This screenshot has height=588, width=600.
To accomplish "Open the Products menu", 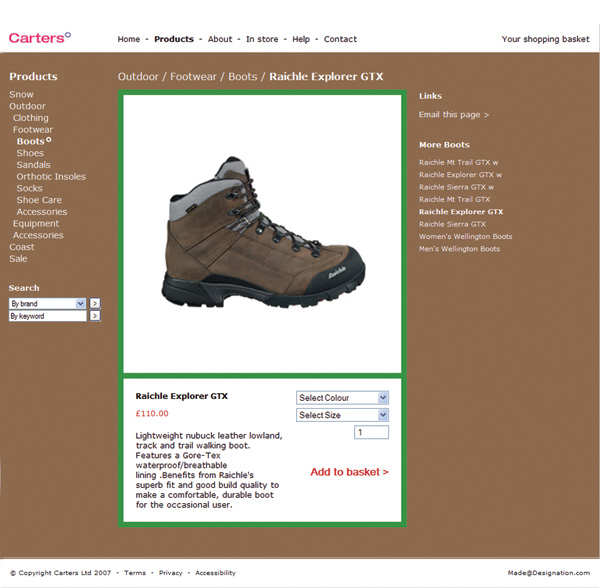I will pyautogui.click(x=174, y=39).
